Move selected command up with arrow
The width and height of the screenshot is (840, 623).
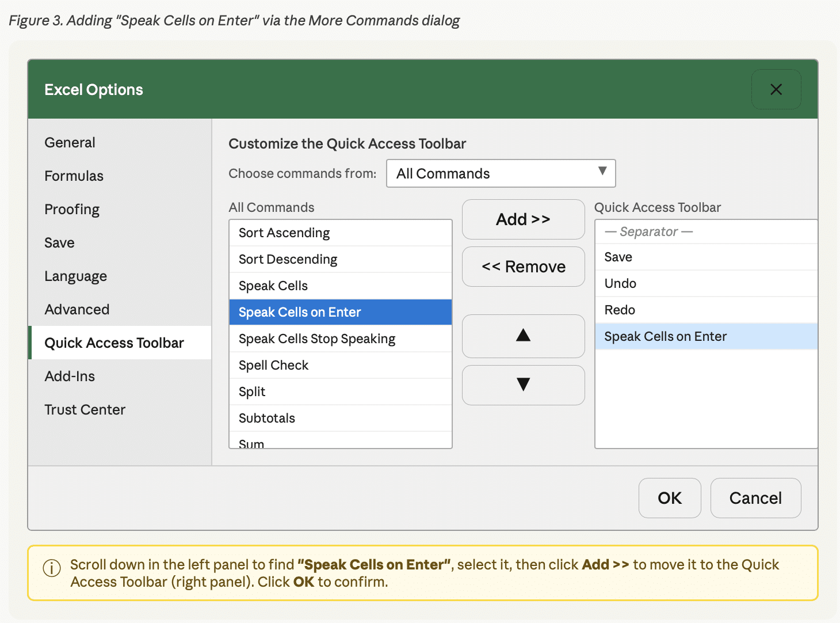pos(524,336)
